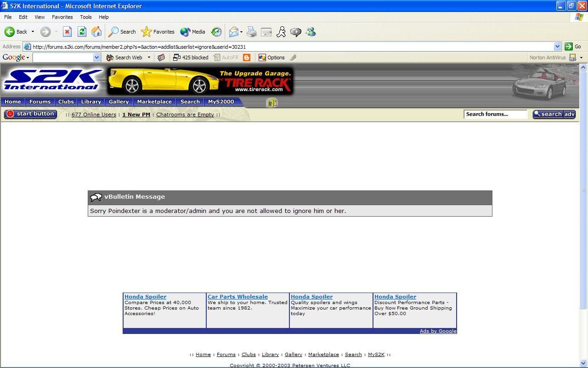Toggle the Google toolbar highlighter pen
This screenshot has width=588, height=368.
pyautogui.click(x=293, y=57)
